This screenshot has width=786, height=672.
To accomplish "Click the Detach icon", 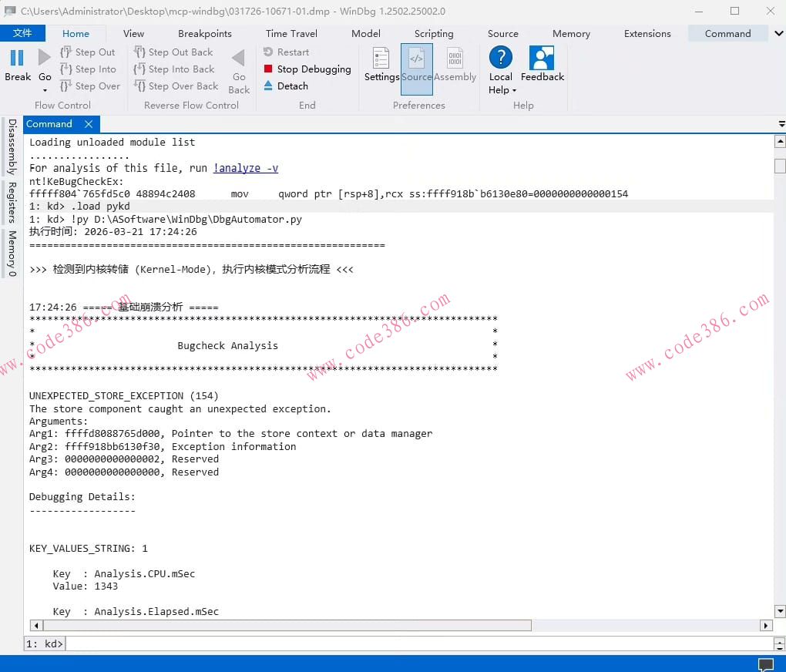I will [x=268, y=86].
